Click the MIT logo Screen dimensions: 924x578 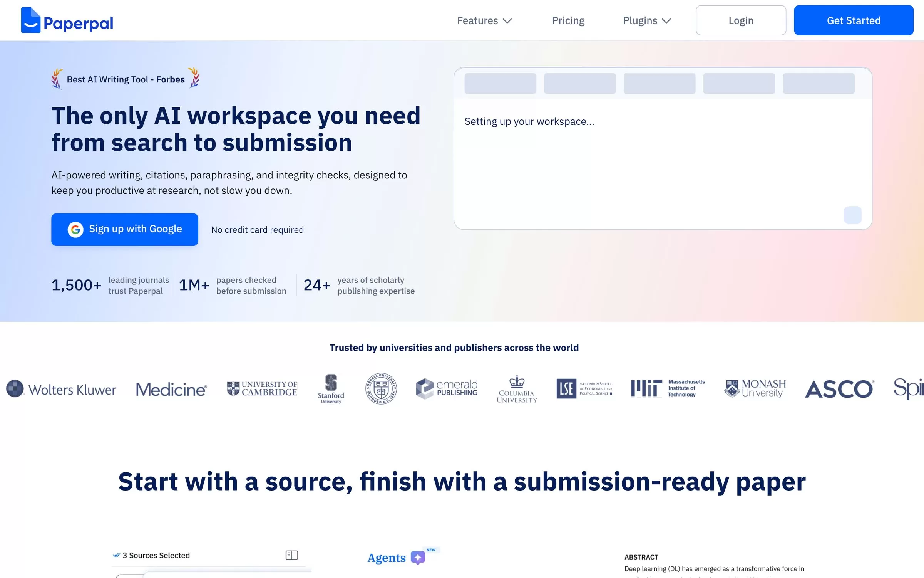[668, 388]
